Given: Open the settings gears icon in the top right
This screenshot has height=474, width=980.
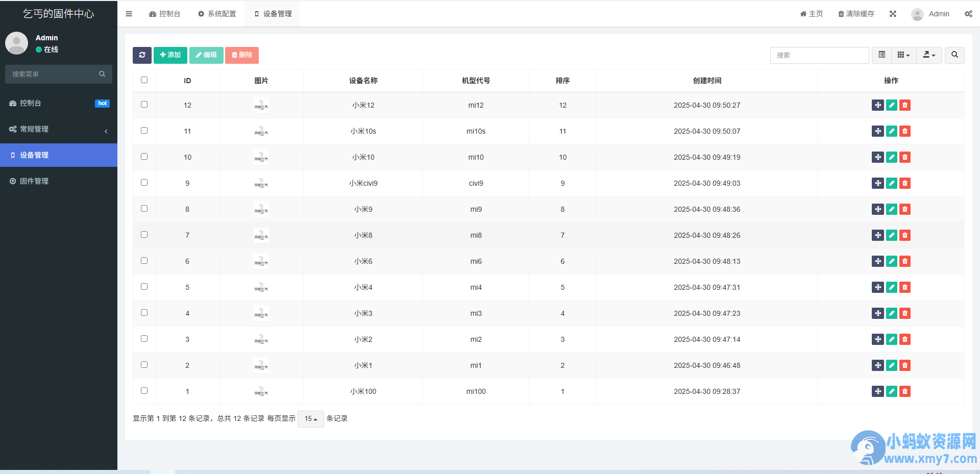Looking at the screenshot, I should click(968, 14).
